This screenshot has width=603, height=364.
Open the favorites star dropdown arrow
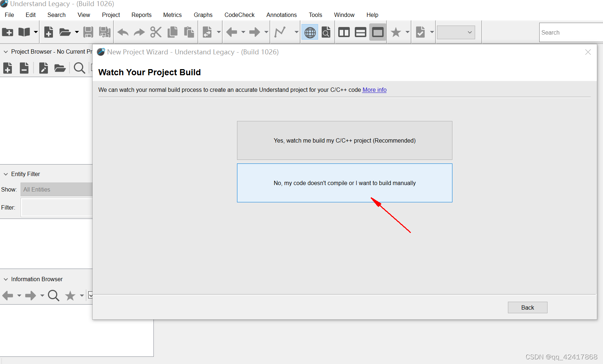pos(407,32)
